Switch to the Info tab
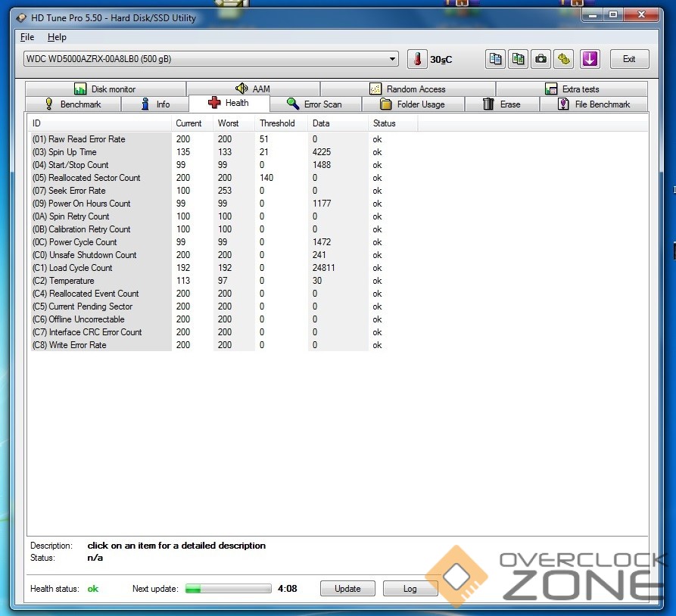This screenshot has width=676, height=616. [x=155, y=104]
